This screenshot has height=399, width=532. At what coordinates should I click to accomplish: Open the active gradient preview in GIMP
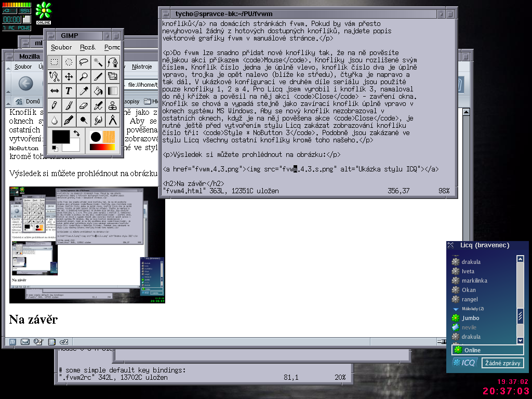pyautogui.click(x=102, y=147)
